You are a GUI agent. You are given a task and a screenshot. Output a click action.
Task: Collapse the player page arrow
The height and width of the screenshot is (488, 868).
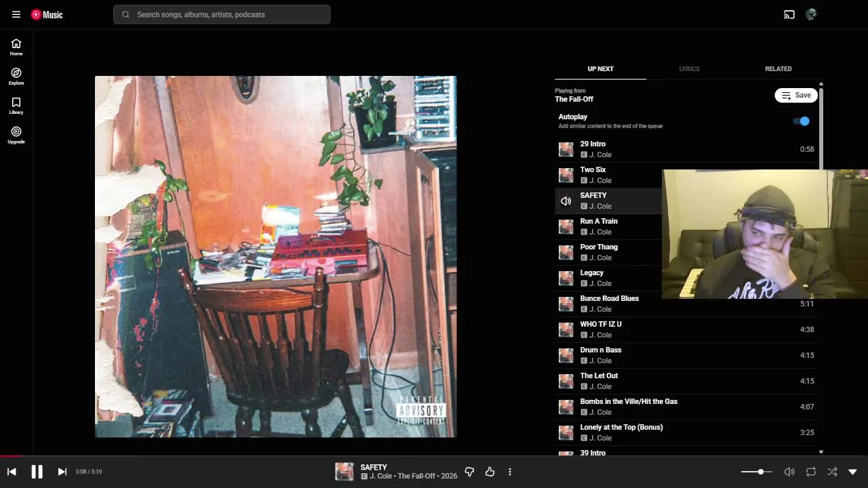[853, 472]
